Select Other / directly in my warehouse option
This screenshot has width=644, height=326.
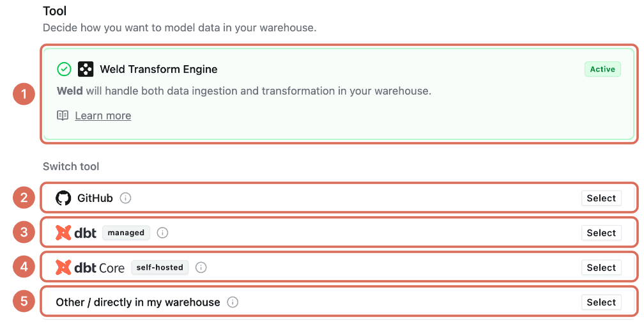[x=601, y=302]
